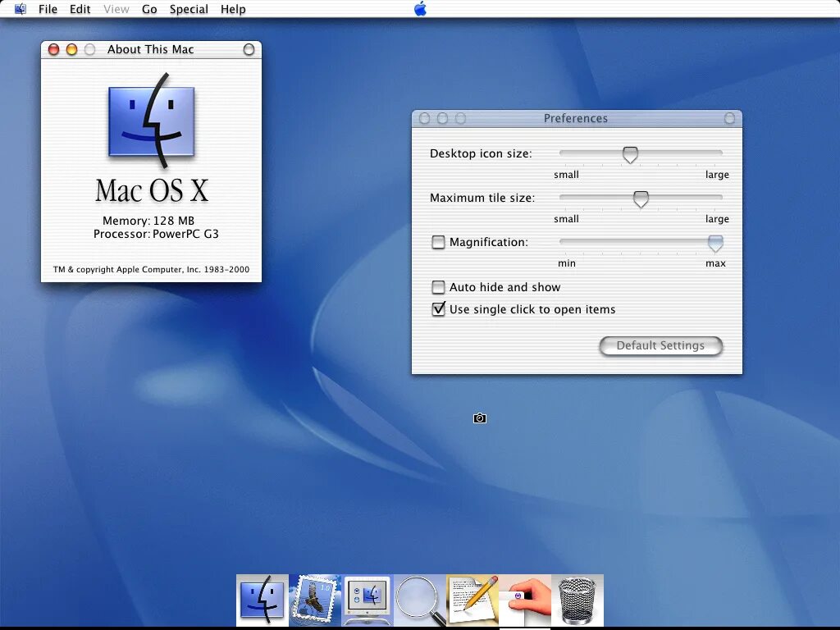Open the Special menu
The width and height of the screenshot is (840, 630).
click(189, 9)
